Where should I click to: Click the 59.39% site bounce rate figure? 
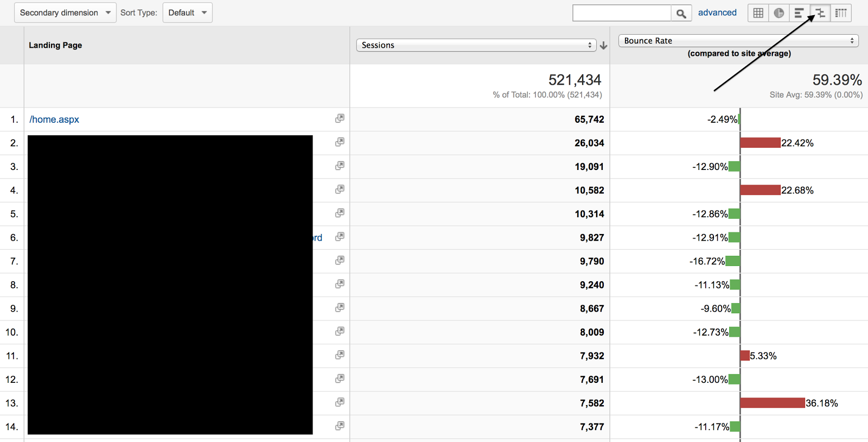point(837,80)
